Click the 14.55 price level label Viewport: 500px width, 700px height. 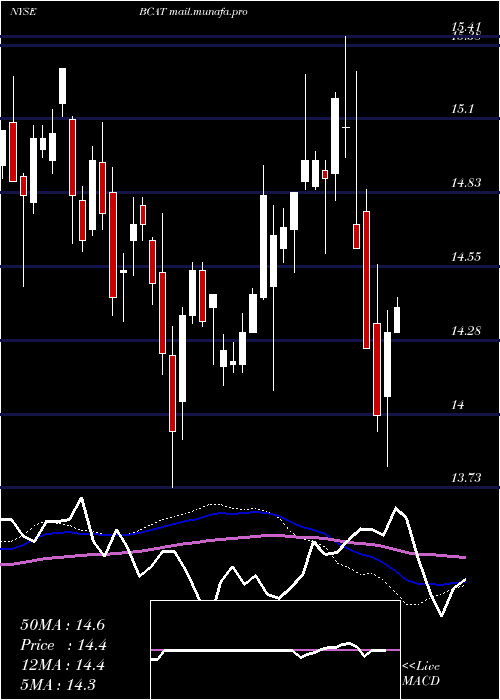pos(466,257)
